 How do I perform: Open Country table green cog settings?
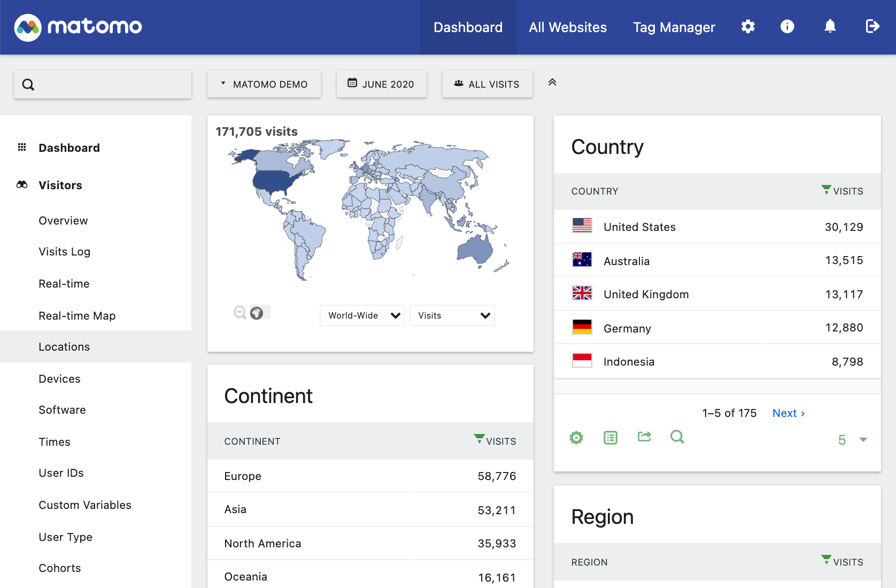[576, 438]
